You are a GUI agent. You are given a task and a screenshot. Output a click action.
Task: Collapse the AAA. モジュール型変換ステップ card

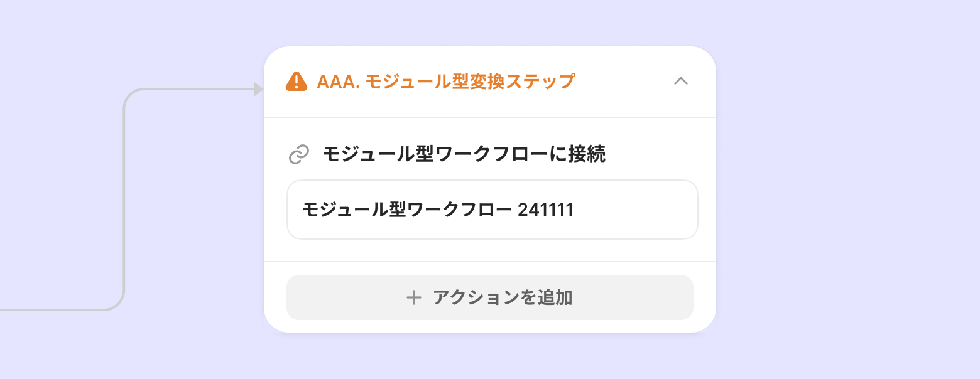(x=681, y=82)
